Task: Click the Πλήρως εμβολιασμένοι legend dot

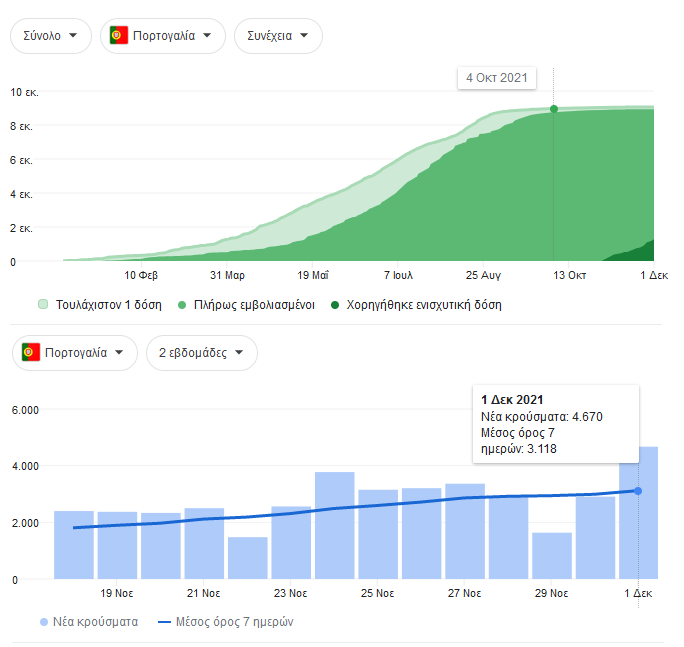Action: [x=181, y=304]
